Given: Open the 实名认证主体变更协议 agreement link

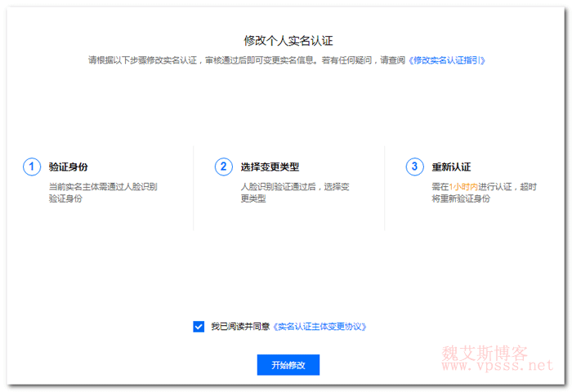Looking at the screenshot, I should click(320, 327).
